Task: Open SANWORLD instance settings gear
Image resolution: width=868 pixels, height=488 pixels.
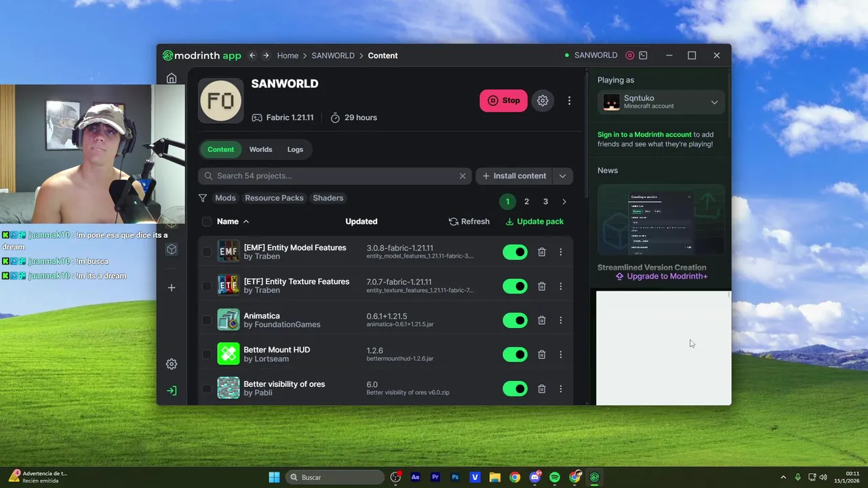Action: pos(542,100)
